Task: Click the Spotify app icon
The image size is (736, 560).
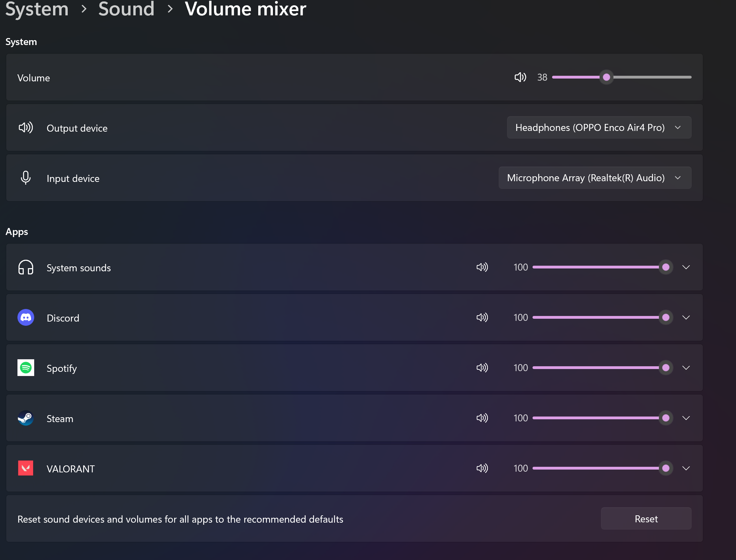Action: (26, 368)
